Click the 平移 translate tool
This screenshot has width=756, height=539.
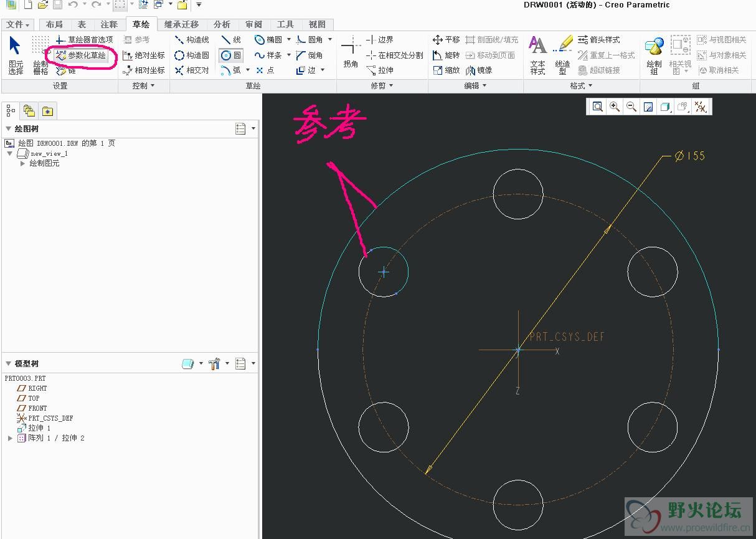446,40
